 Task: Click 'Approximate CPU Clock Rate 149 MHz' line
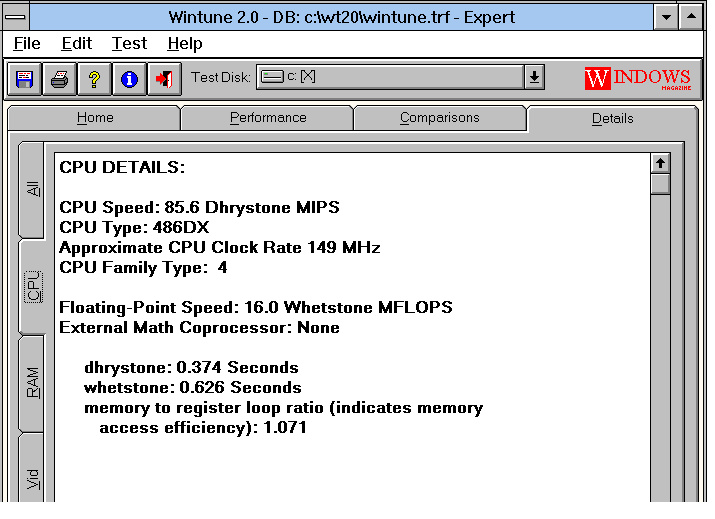tap(219, 247)
